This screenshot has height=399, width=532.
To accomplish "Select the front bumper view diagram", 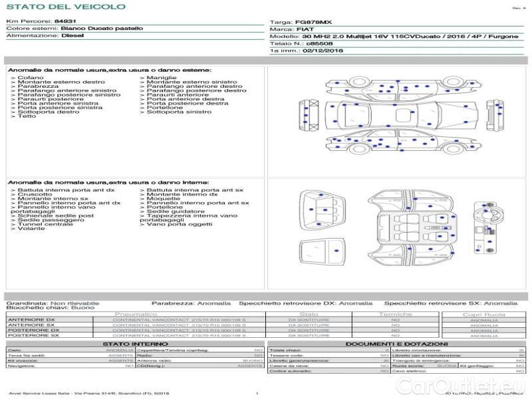I will [x=495, y=115].
